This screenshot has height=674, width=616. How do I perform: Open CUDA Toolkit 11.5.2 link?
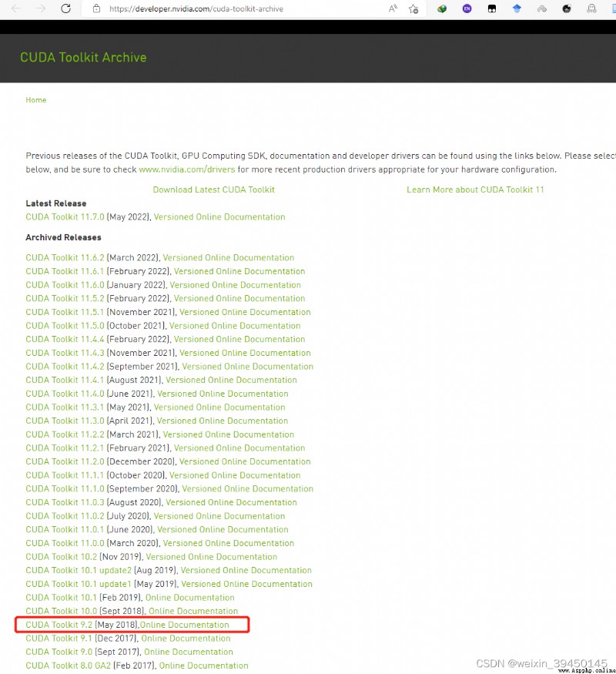(65, 298)
